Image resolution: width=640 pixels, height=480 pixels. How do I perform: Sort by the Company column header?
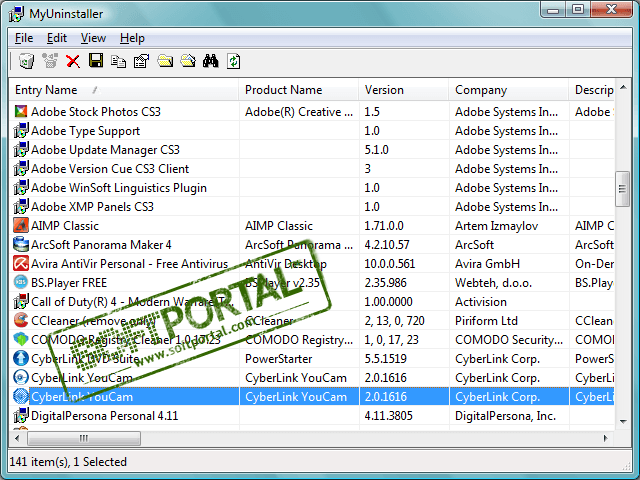[508, 90]
